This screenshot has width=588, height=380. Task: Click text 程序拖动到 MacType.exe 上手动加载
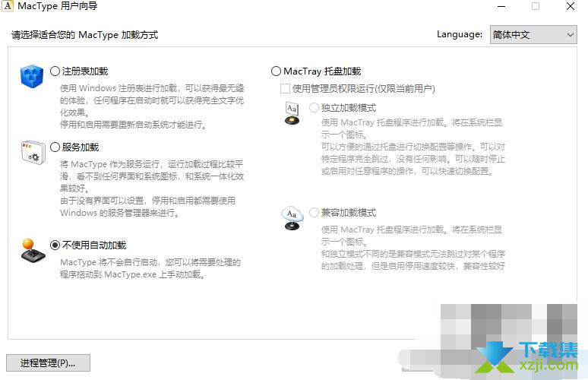(133, 274)
